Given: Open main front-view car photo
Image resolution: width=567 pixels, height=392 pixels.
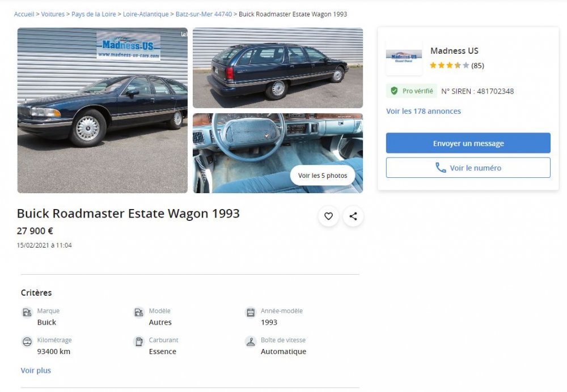Looking at the screenshot, I should pos(103,110).
